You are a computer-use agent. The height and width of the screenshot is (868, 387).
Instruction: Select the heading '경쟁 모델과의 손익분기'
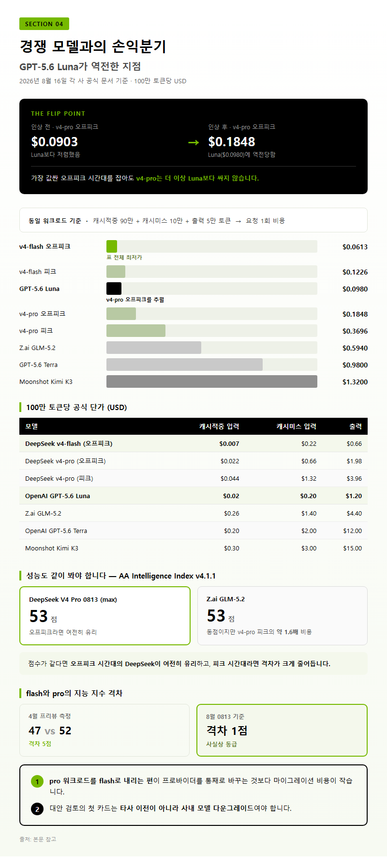[93, 46]
